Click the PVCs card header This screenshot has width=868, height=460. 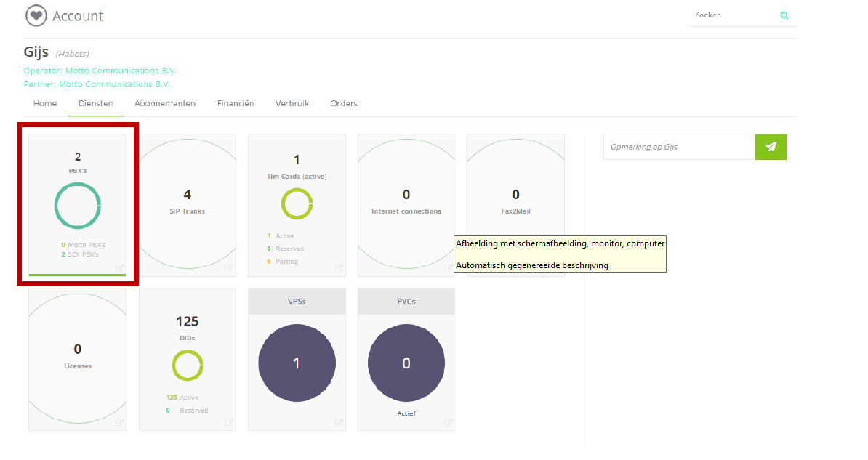coord(406,302)
